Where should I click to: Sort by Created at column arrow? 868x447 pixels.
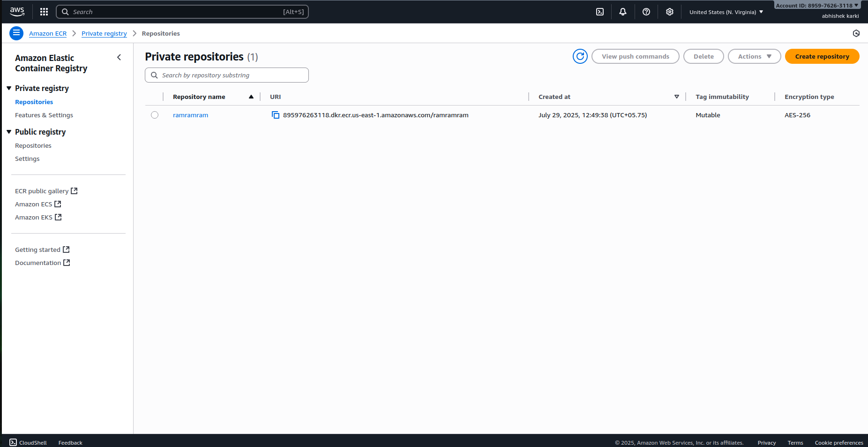(x=677, y=97)
